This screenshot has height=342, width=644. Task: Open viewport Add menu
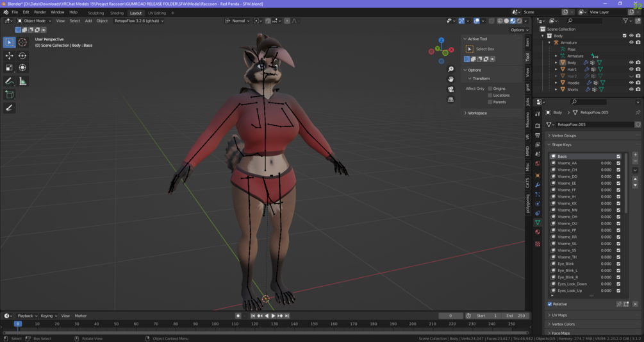[x=88, y=21]
